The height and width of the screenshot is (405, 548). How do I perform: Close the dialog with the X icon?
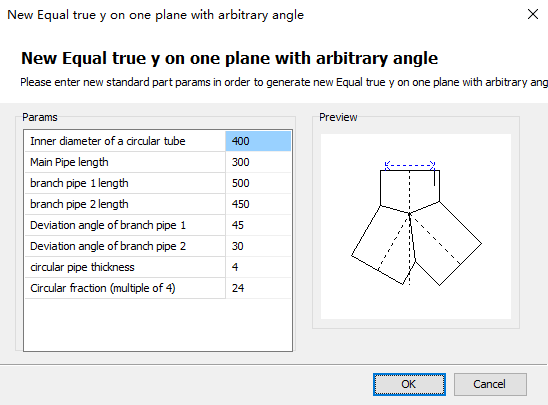click(533, 14)
